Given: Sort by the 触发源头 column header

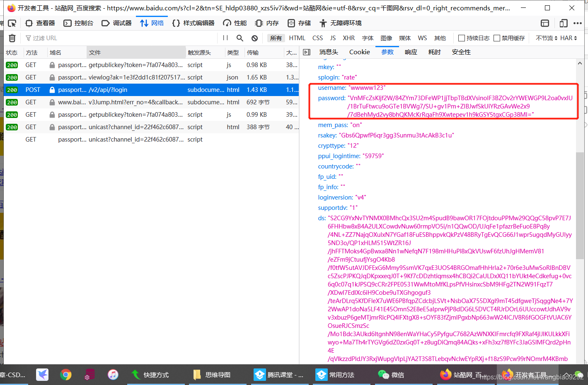Looking at the screenshot, I should tap(205, 53).
